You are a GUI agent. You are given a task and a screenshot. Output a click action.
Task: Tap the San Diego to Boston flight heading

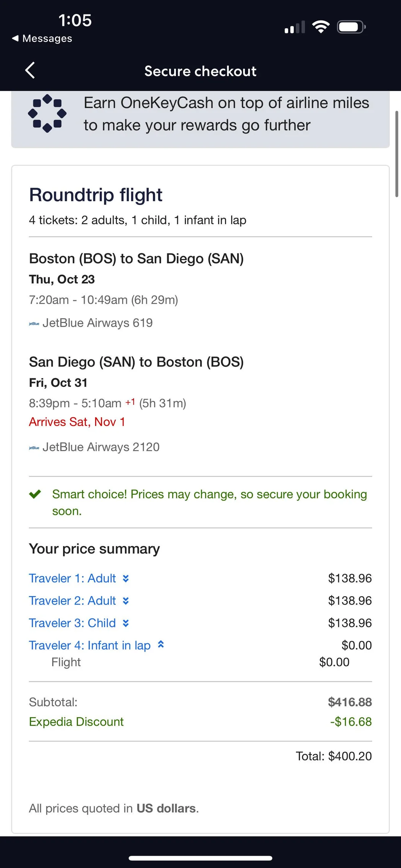(x=136, y=362)
